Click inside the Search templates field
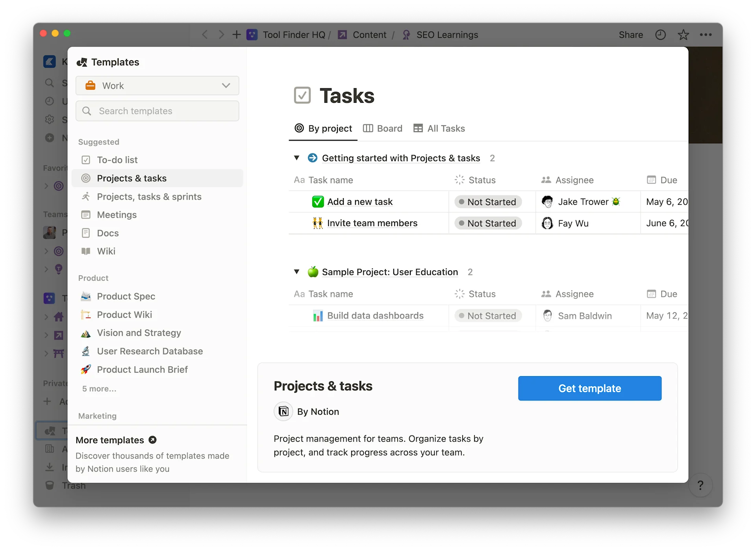This screenshot has height=551, width=756. point(157,111)
